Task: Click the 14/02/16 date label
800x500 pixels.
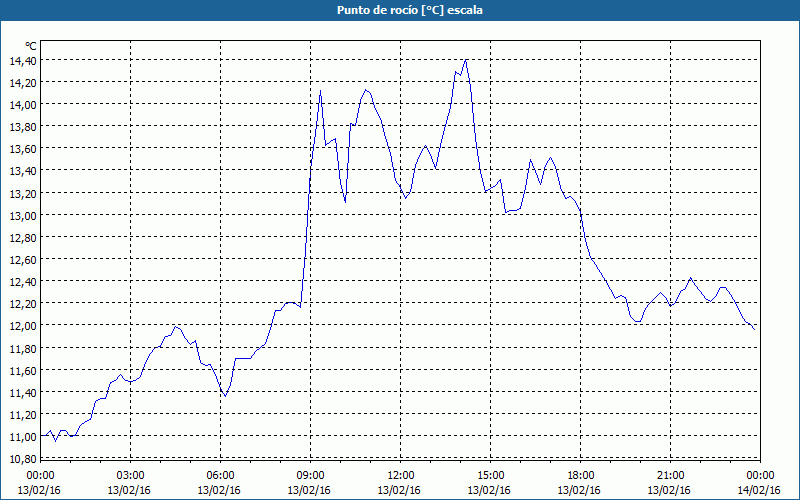Action: click(759, 490)
